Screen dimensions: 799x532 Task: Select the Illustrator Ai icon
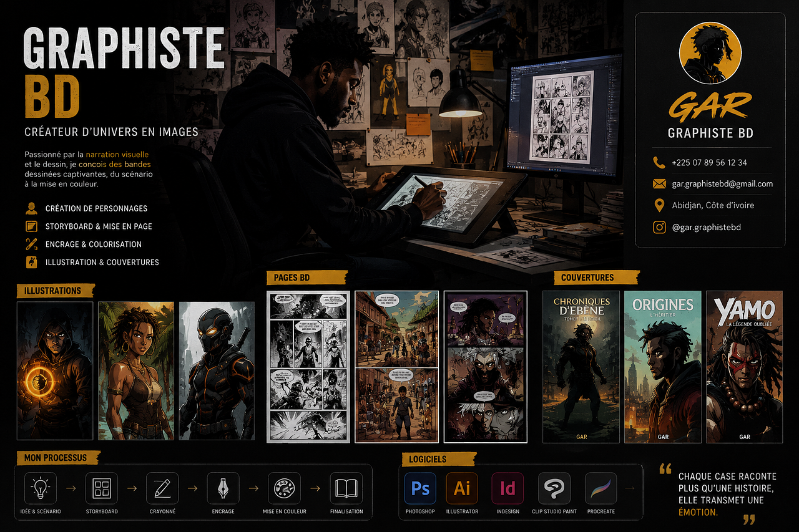click(x=462, y=488)
